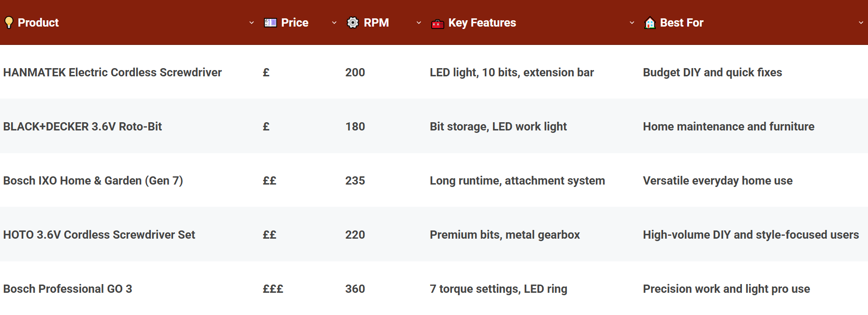Expand the Price column chevron menu

tap(334, 23)
